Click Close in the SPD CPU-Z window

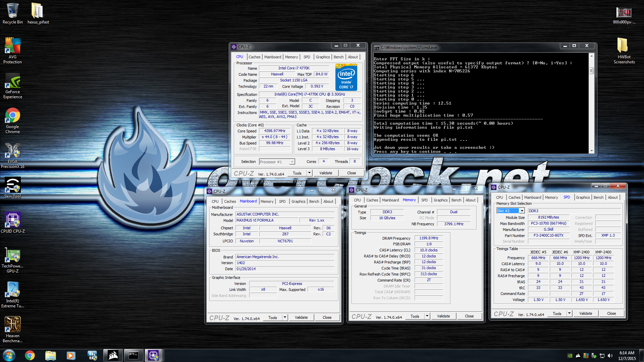tap(611, 313)
